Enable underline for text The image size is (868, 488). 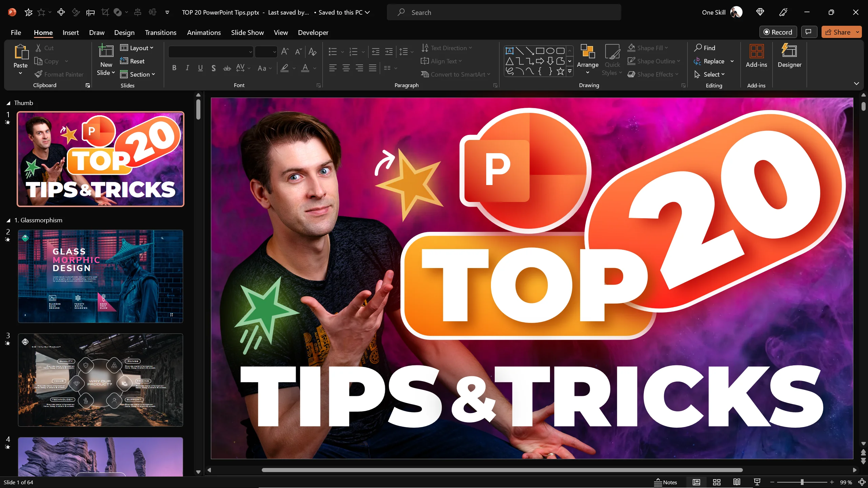click(200, 68)
